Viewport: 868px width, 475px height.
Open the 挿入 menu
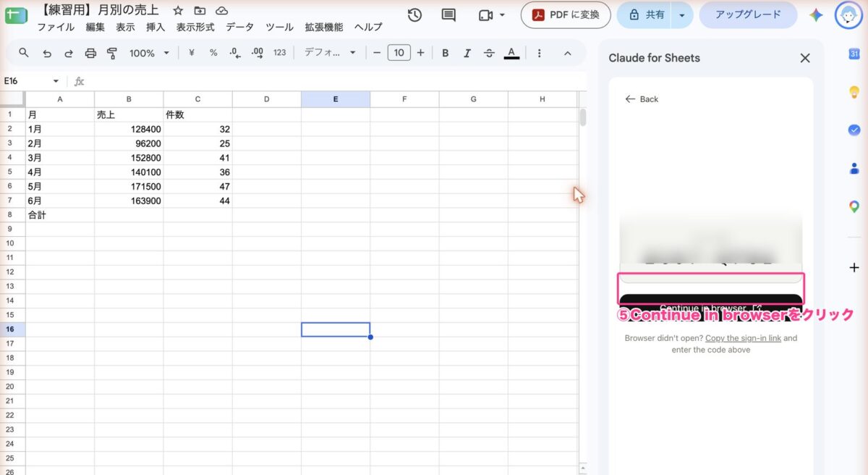point(156,28)
